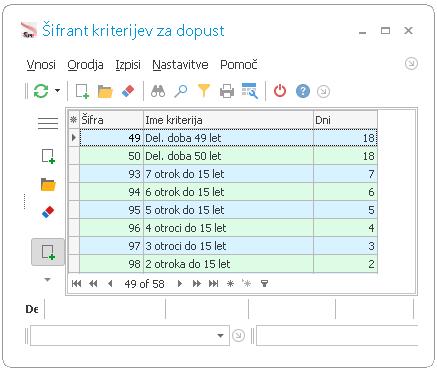437x375 pixels.
Task: Select row 4 otroci do 15 let
Action: pyautogui.click(x=228, y=228)
